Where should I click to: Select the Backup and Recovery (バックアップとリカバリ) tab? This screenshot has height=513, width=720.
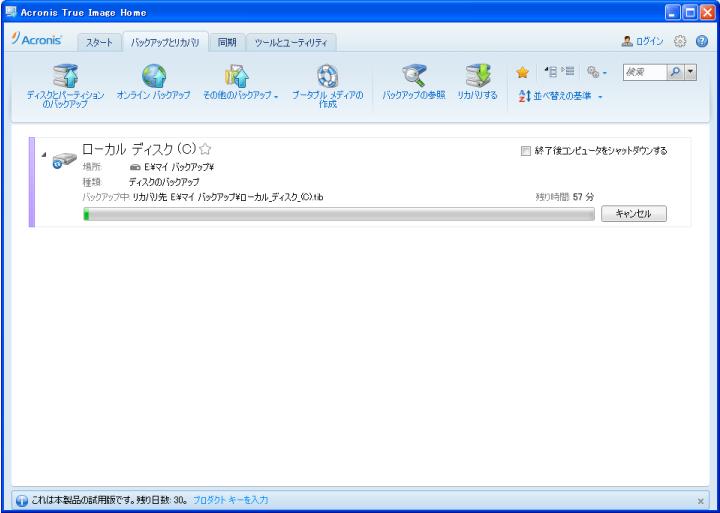(165, 43)
